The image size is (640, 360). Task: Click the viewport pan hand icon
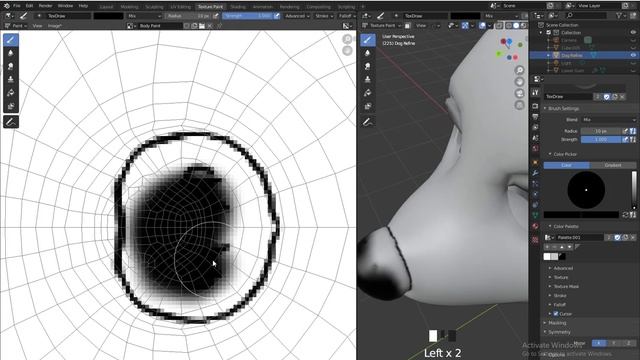[x=519, y=82]
